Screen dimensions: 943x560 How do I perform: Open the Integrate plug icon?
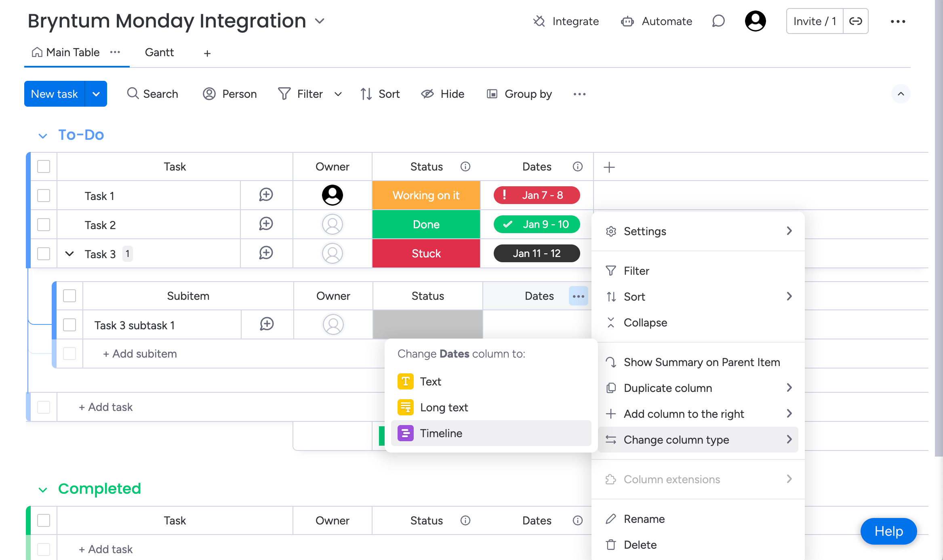pos(539,21)
